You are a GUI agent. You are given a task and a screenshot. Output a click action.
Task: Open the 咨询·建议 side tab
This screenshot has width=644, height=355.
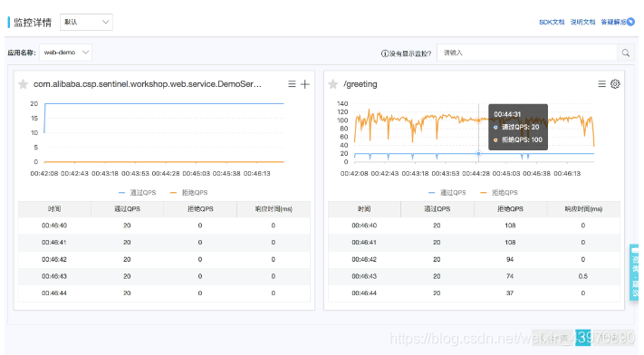tap(635, 272)
